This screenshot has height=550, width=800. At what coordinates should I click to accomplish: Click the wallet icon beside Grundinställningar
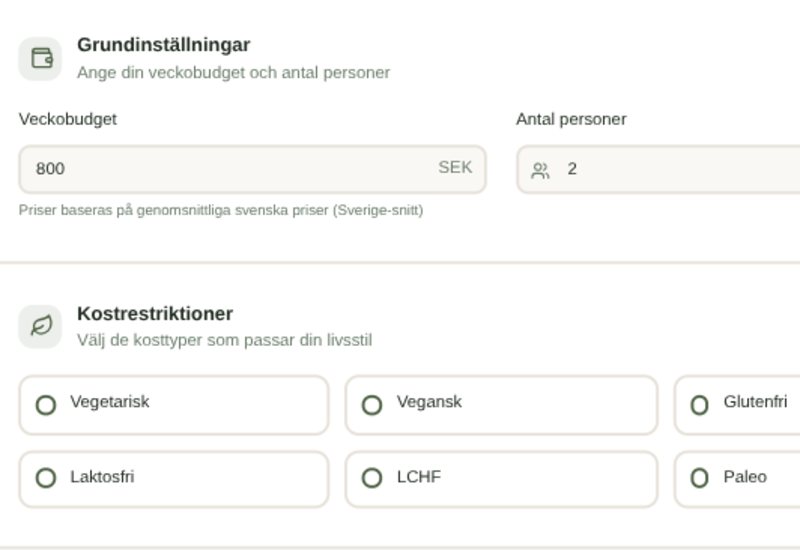(x=40, y=58)
